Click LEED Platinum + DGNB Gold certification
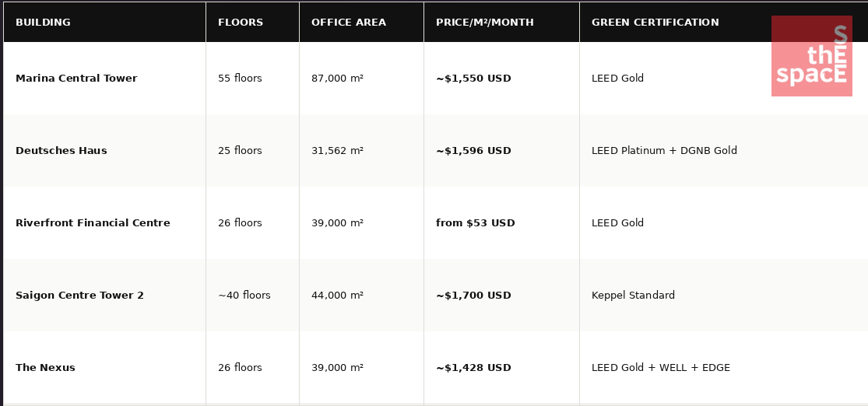This screenshot has height=406, width=868. tap(664, 151)
